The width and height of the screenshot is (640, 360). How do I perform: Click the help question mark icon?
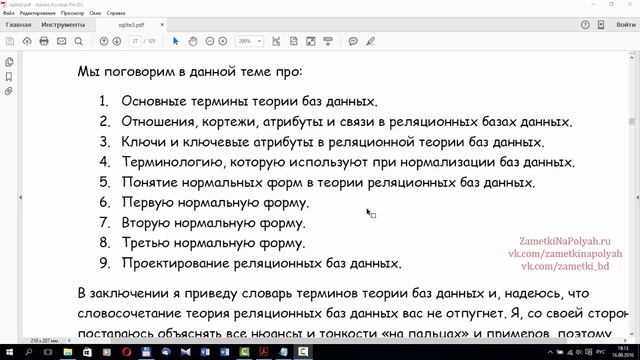(585, 25)
